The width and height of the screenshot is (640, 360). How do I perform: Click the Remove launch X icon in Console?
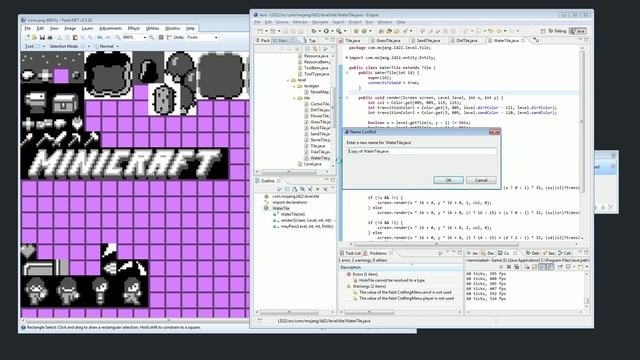(x=509, y=267)
